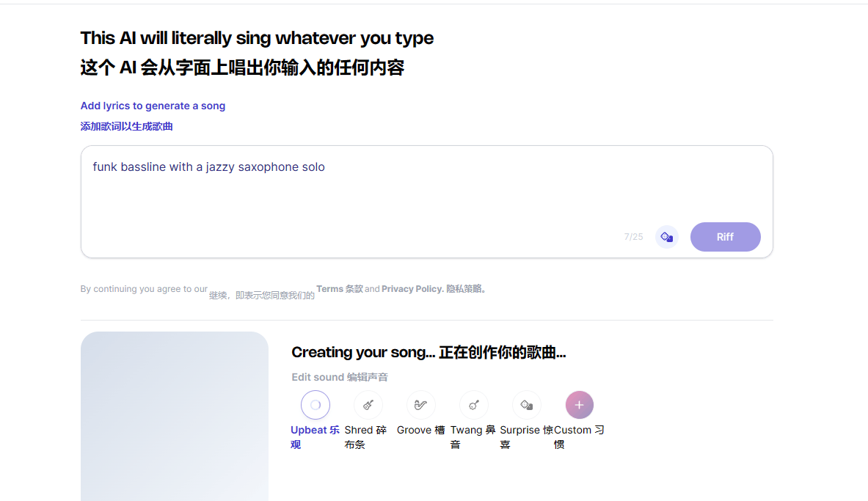The image size is (868, 501).
Task: Click the 'Groove' text label
Action: (414, 430)
